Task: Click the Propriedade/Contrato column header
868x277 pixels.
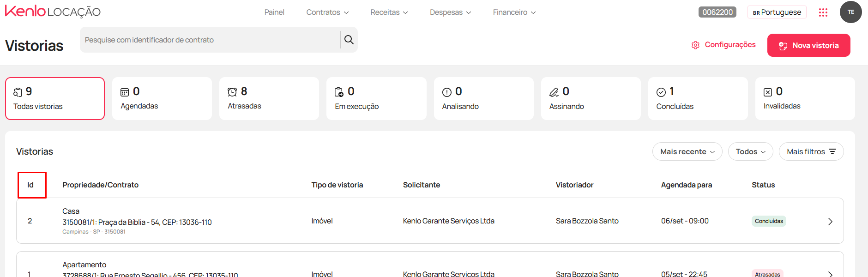Action: (x=101, y=185)
